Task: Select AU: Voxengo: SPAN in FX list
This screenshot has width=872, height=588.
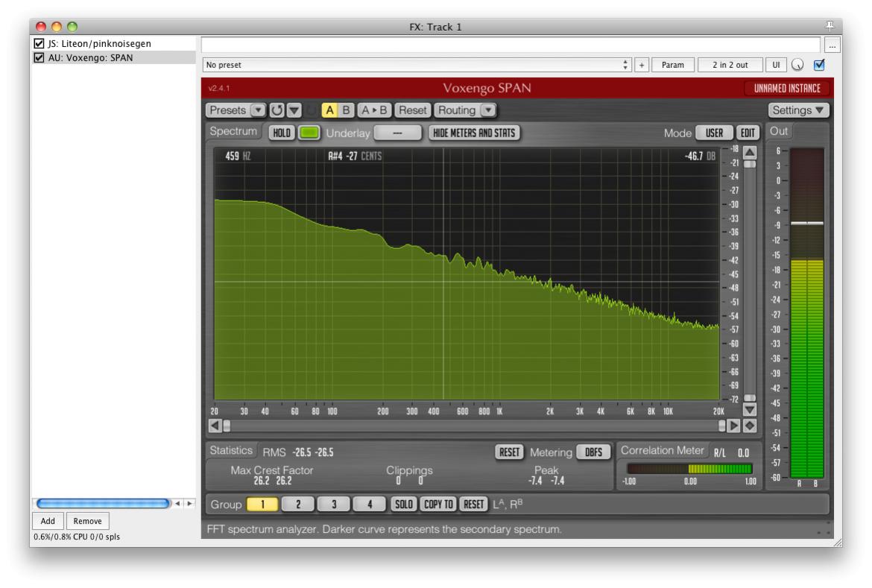Action: tap(114, 58)
